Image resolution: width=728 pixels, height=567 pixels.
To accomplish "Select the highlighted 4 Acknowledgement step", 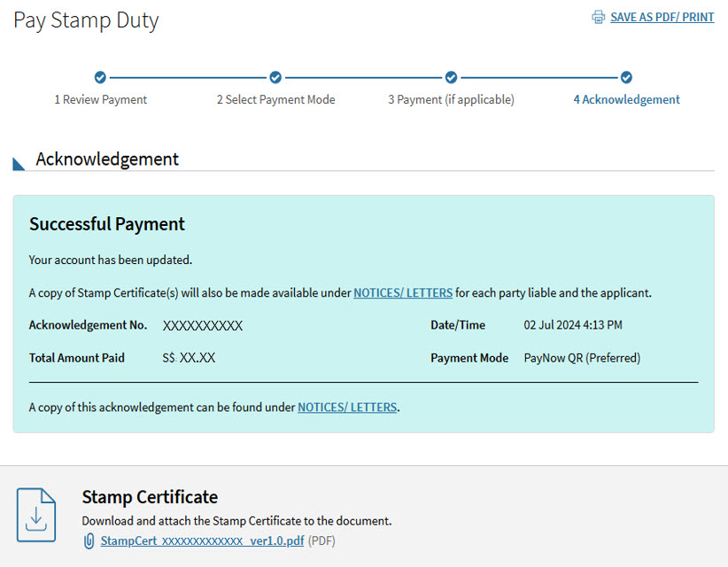I will [x=626, y=99].
